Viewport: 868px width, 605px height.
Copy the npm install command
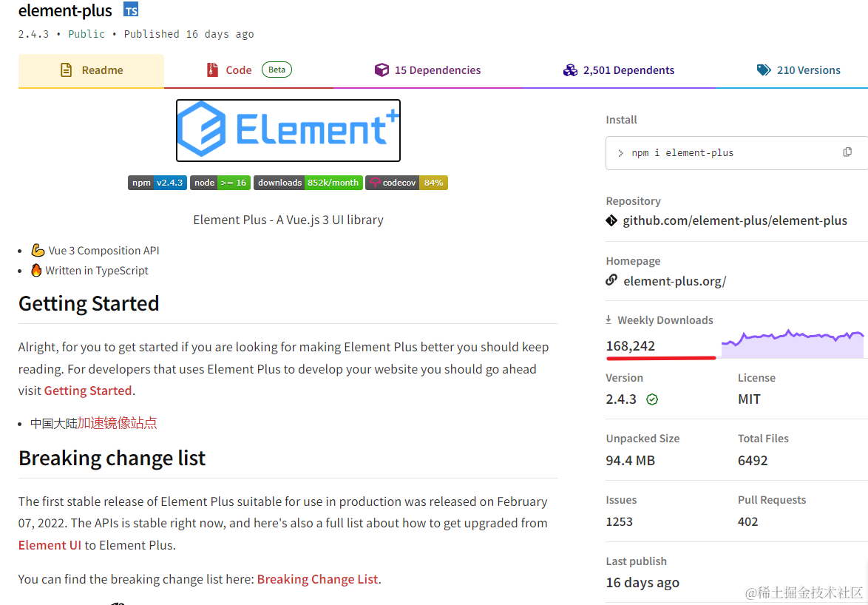pos(847,150)
